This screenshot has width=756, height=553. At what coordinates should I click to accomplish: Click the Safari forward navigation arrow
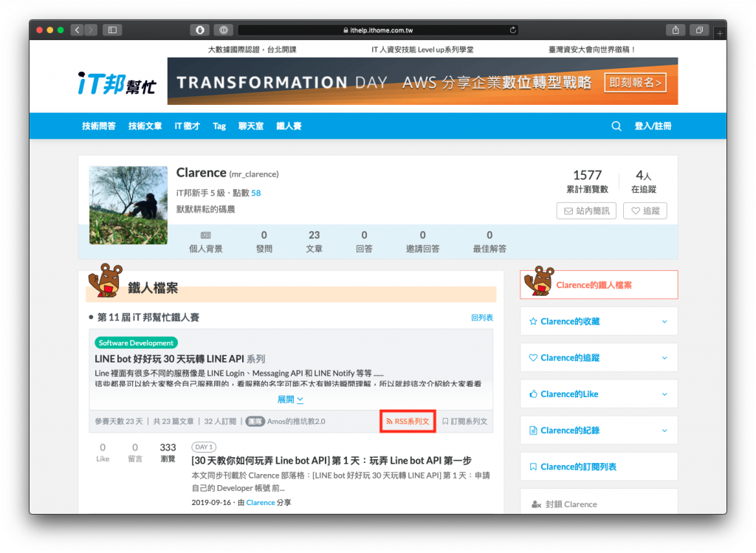[x=91, y=30]
